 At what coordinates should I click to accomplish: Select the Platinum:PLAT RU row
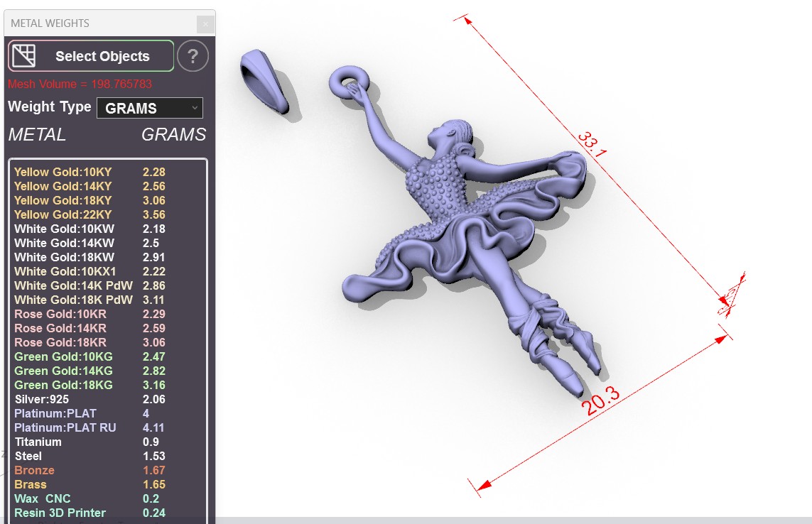point(108,427)
